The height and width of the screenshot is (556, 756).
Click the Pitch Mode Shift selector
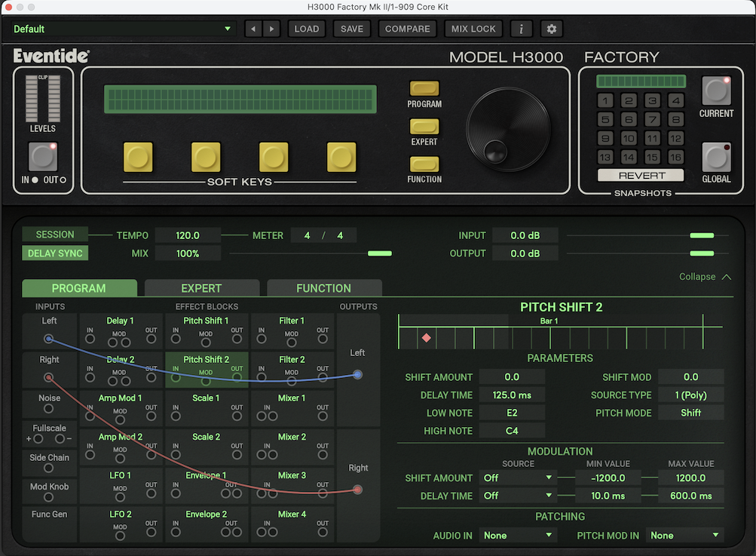[691, 413]
